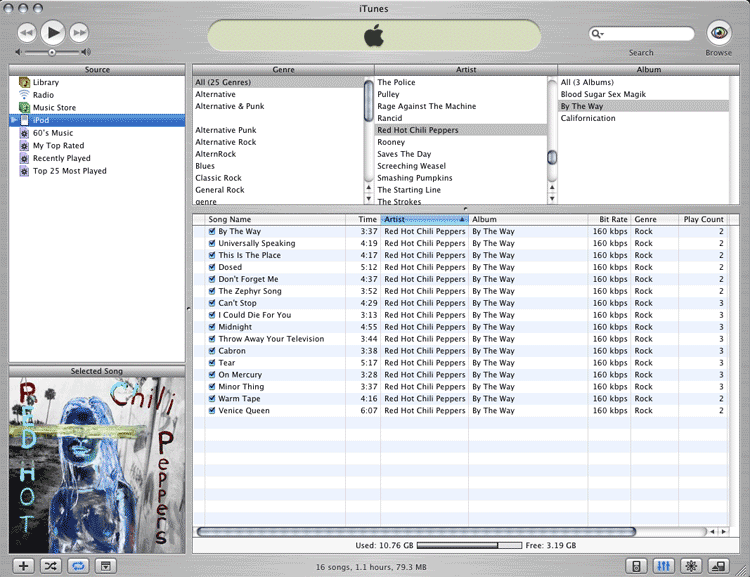Screen dimensions: 750x577
Task: Expand the iPod disclosure triangle
Action: click(x=14, y=120)
